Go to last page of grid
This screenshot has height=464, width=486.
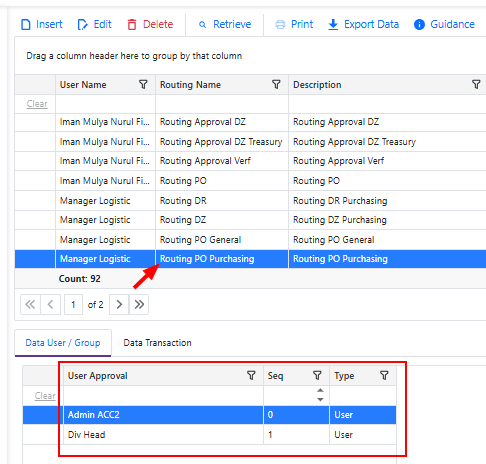[139, 304]
